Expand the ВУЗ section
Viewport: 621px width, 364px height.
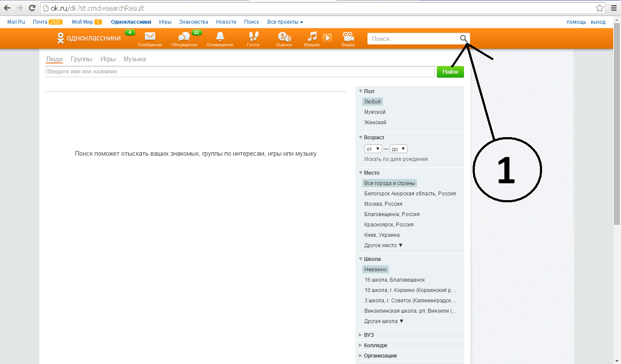tap(366, 335)
